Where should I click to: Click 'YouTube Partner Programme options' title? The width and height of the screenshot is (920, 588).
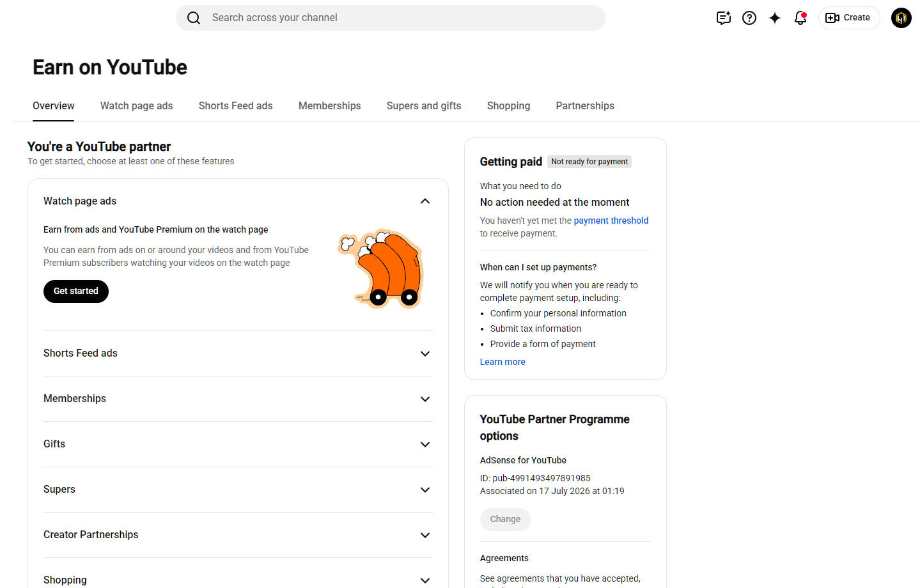555,428
